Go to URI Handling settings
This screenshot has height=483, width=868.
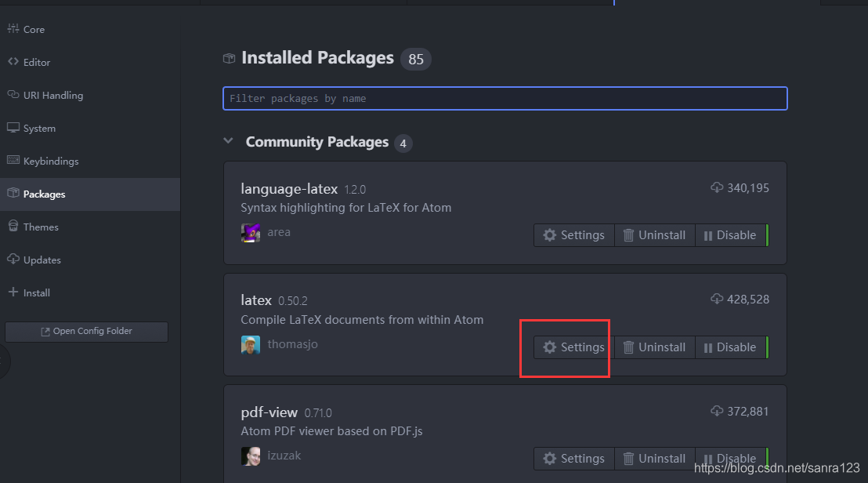89,96
